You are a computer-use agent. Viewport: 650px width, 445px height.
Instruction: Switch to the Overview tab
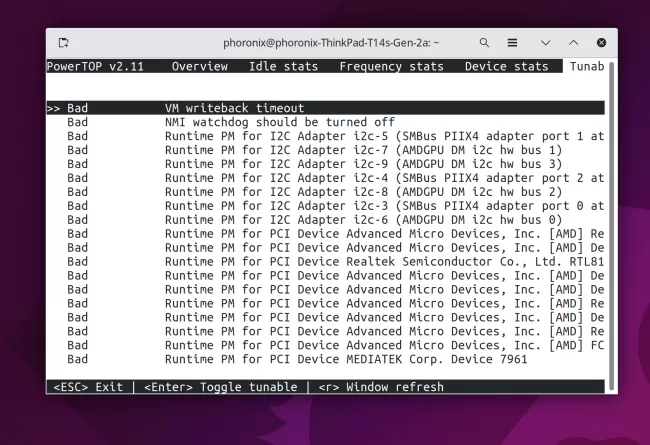pos(199,66)
